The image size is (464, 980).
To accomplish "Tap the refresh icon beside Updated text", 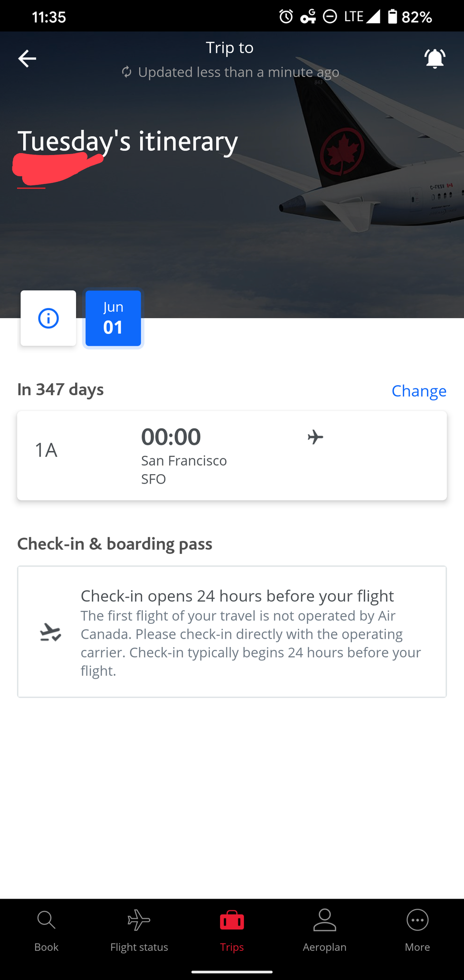I will point(127,72).
